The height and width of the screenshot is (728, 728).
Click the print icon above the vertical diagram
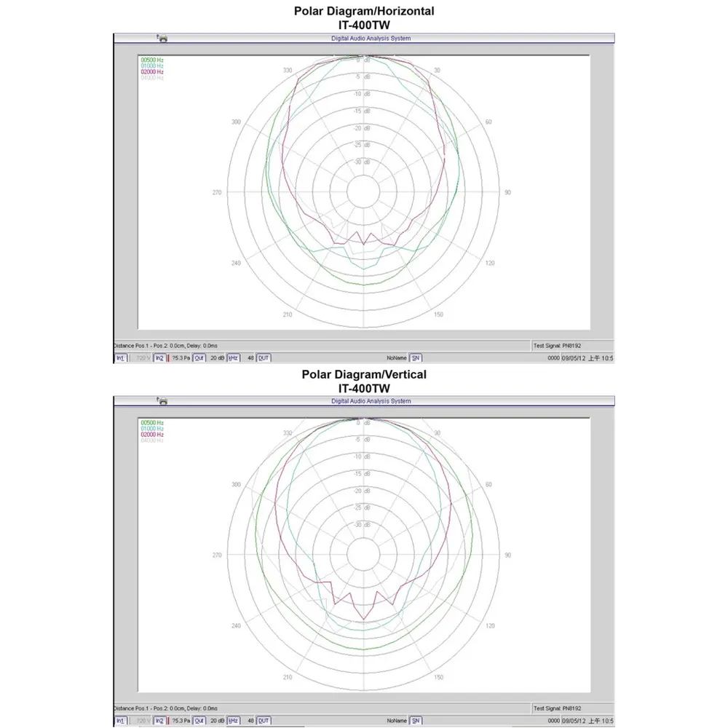point(163,401)
